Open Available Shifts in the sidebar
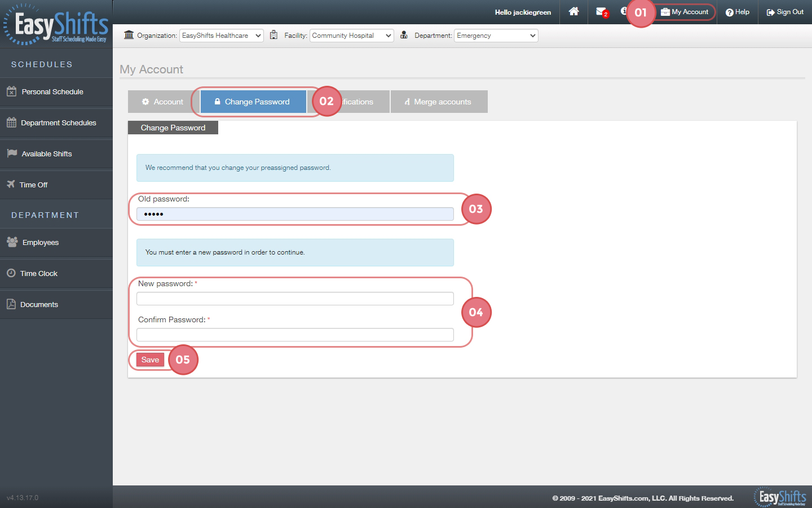 pyautogui.click(x=56, y=154)
